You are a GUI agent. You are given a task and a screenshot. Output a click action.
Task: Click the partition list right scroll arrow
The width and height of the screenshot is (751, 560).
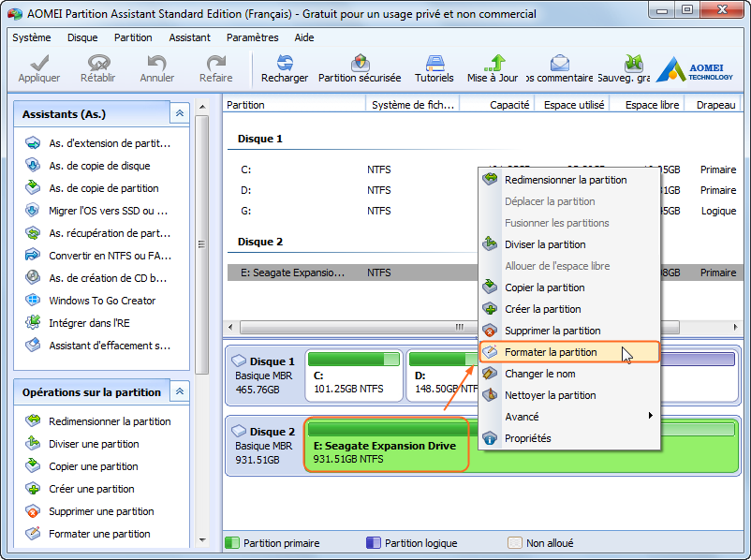pyautogui.click(x=735, y=327)
